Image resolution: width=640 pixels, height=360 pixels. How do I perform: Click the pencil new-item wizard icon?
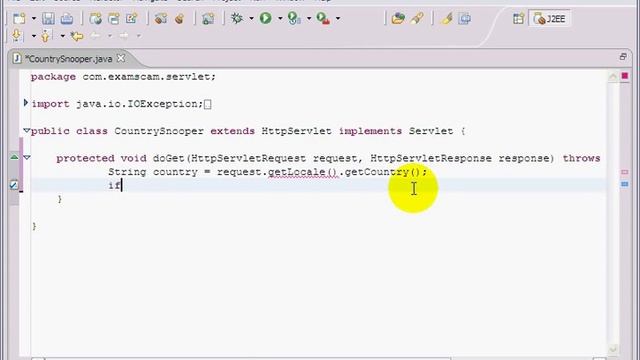(x=131, y=18)
